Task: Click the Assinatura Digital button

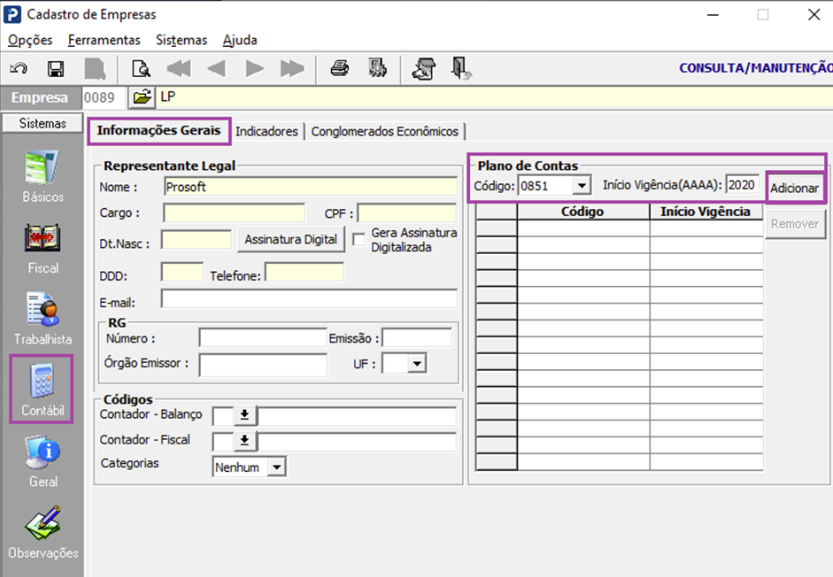Action: (x=290, y=239)
